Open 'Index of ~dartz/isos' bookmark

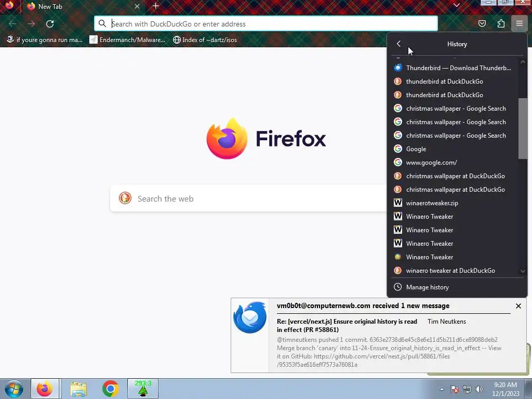[205, 40]
